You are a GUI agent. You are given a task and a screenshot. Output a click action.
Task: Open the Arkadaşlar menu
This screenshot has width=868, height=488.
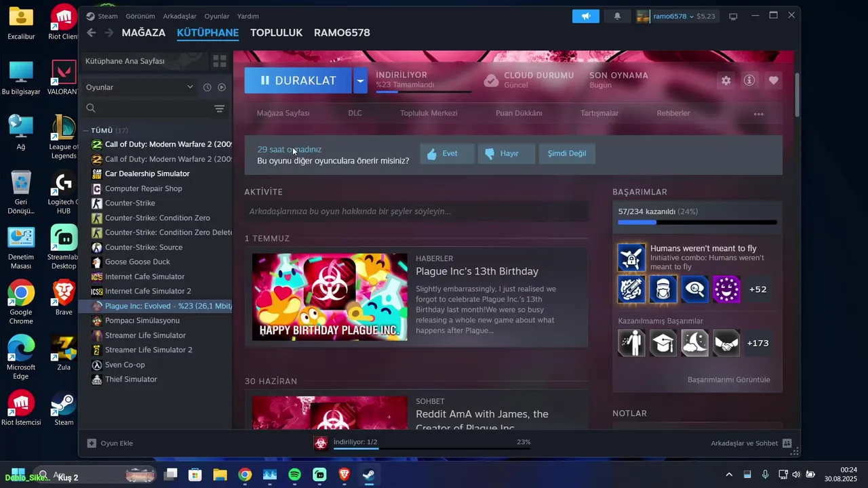180,16
